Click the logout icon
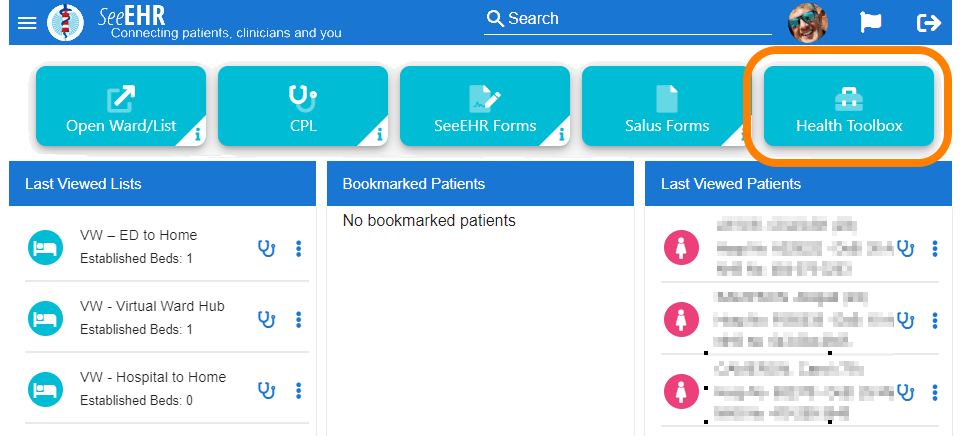Screen dimensions: 964x436 click(x=929, y=22)
